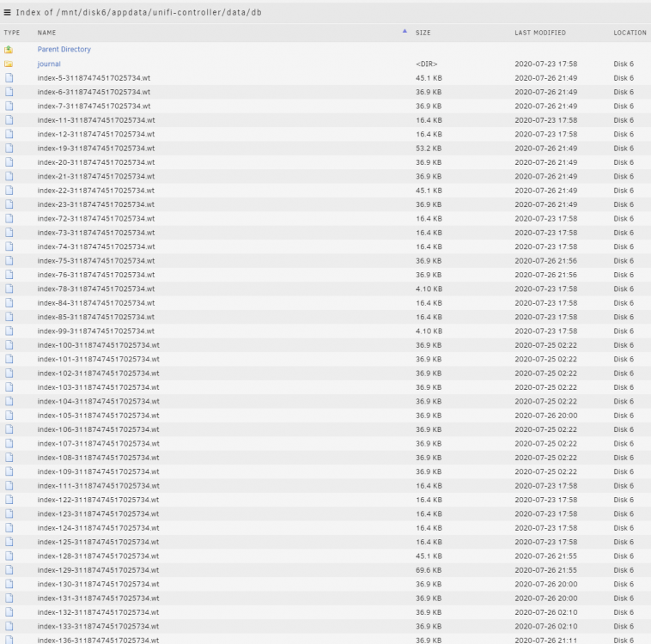
Task: Click file icon for index-108 row
Action: pos(9,458)
